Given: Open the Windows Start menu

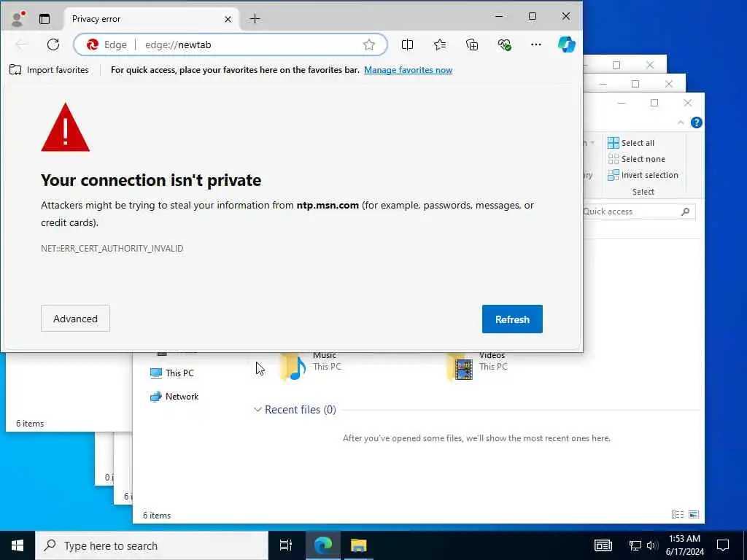Looking at the screenshot, I should coord(18,545).
